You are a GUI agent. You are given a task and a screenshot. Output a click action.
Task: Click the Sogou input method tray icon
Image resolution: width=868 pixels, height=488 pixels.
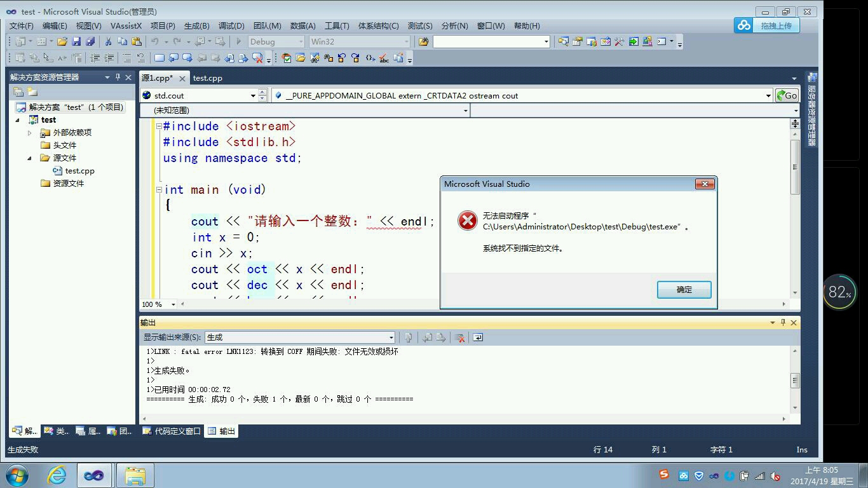(664, 475)
